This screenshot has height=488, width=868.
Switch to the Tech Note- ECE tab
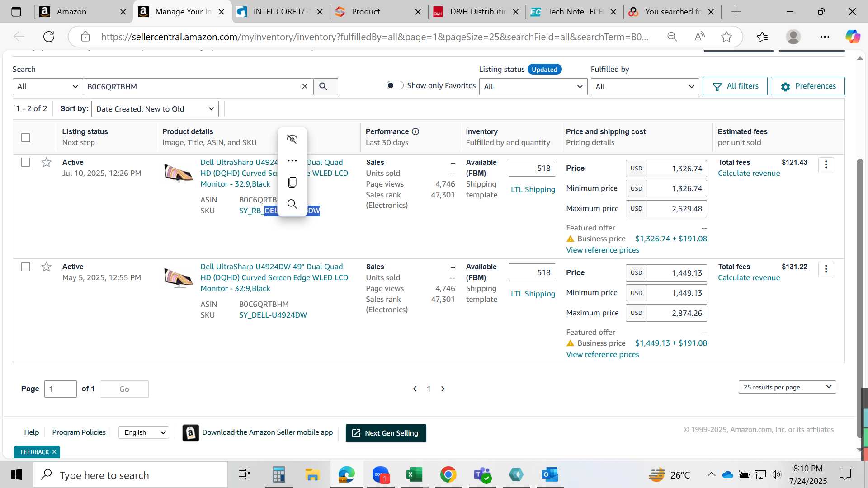pyautogui.click(x=575, y=12)
